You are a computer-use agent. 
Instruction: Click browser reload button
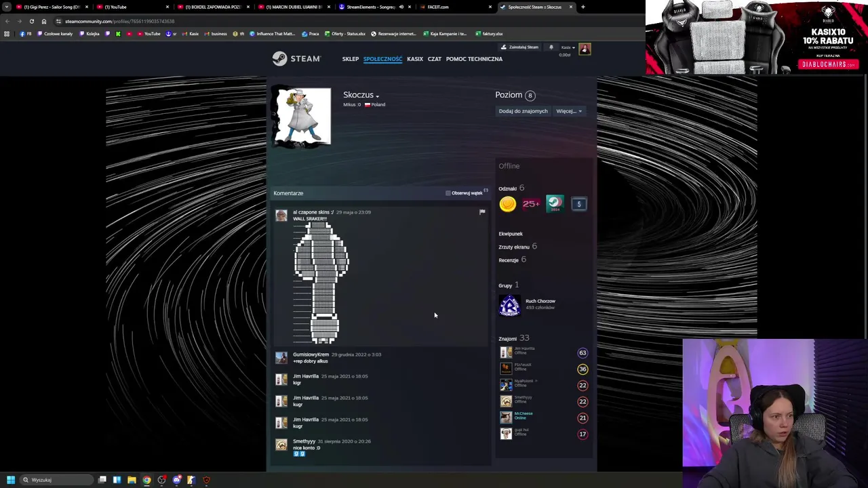tap(31, 21)
